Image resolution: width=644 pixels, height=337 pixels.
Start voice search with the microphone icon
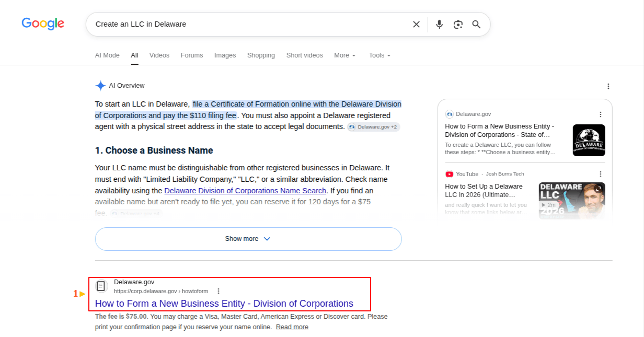pyautogui.click(x=439, y=24)
